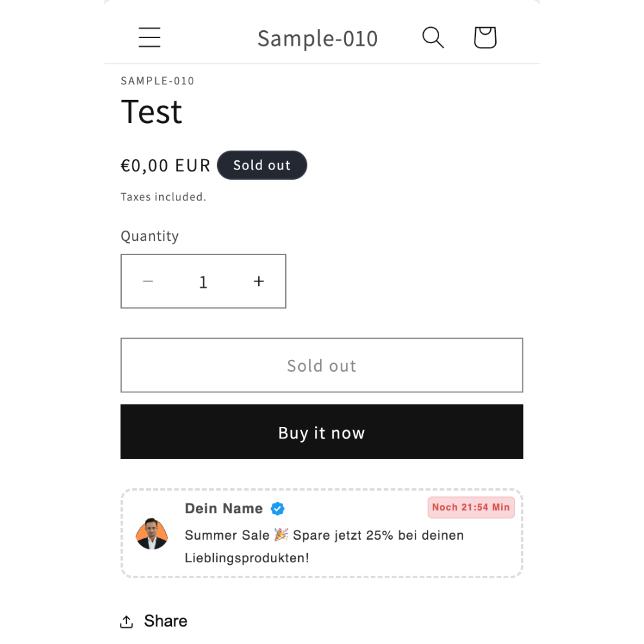644x644 pixels.
Task: Click the Test product title
Action: point(151,111)
